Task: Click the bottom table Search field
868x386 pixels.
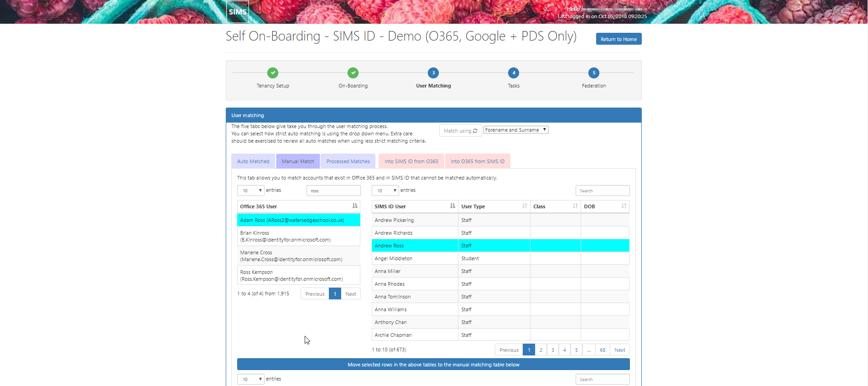Action: [x=603, y=379]
